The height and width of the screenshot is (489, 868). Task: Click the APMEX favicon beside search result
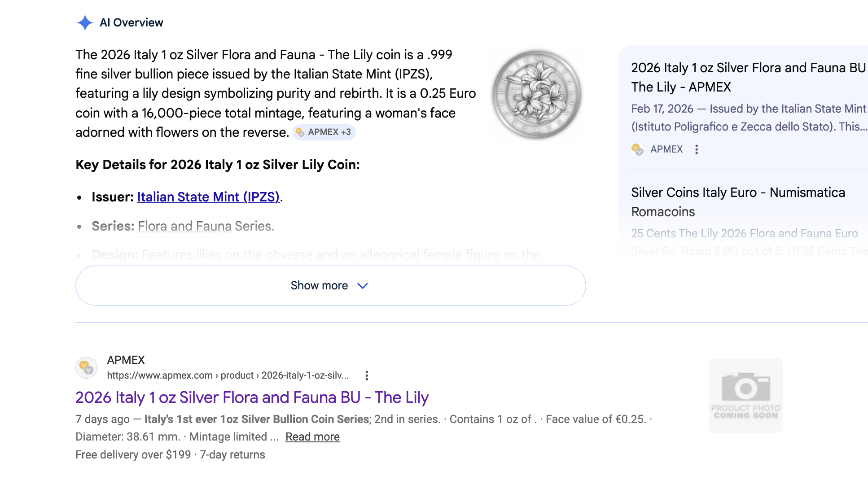coord(86,368)
